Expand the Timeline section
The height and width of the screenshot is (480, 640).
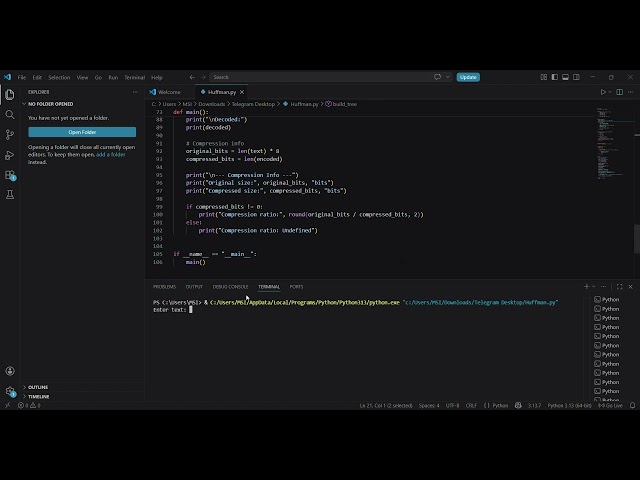point(38,397)
